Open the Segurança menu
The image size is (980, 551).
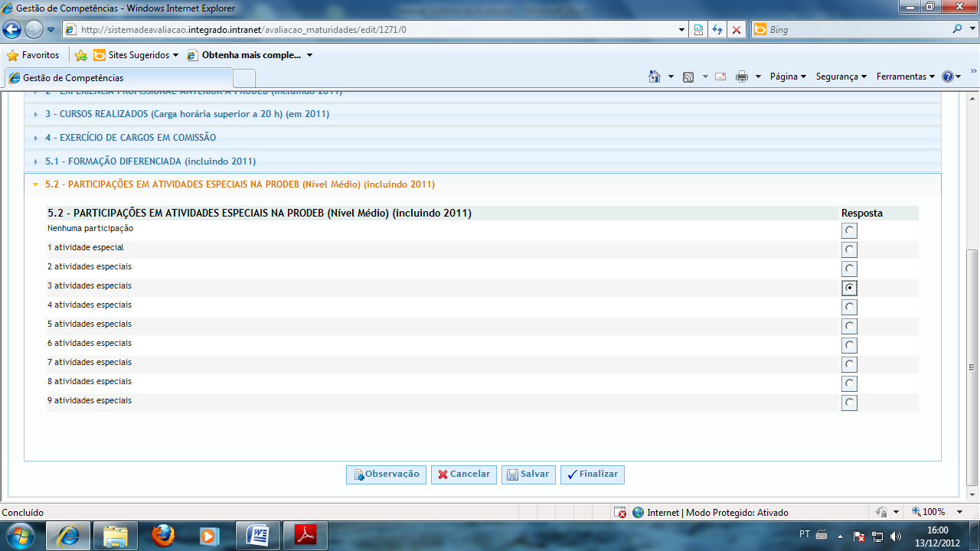(841, 77)
